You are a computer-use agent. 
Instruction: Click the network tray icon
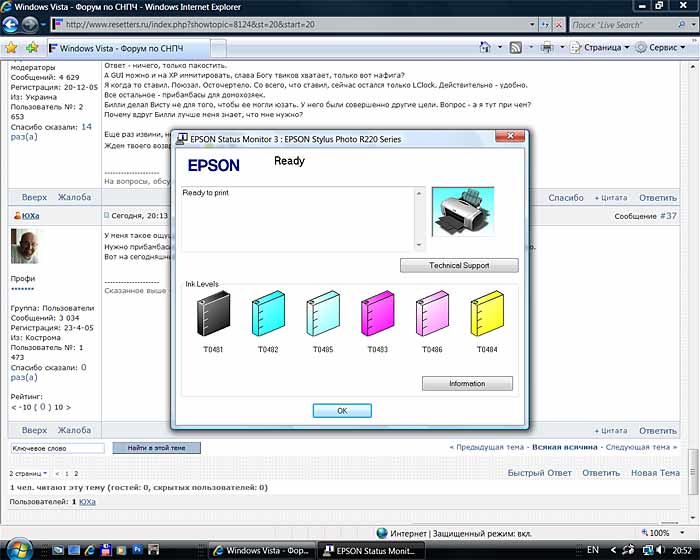(x=648, y=550)
